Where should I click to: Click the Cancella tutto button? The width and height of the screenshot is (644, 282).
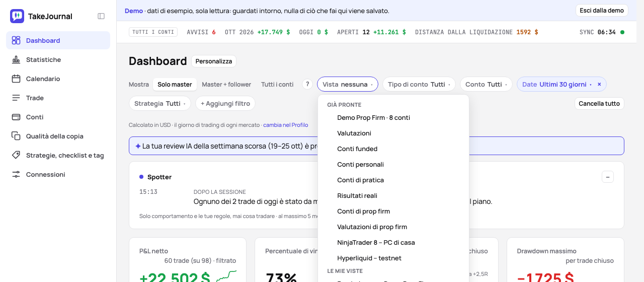[x=599, y=103]
